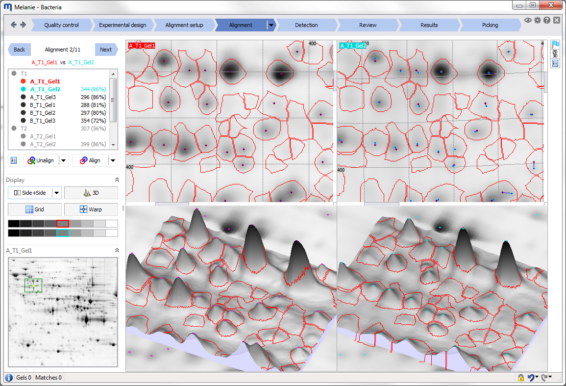Select A_T1_Gel1 in the gel list
The image size is (566, 386).
click(x=45, y=81)
